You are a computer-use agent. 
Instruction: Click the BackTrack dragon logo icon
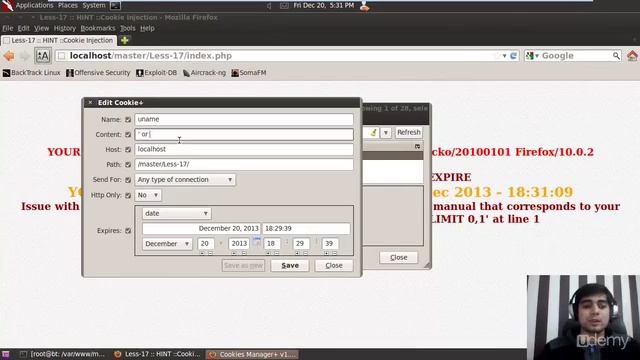pos(7,5)
